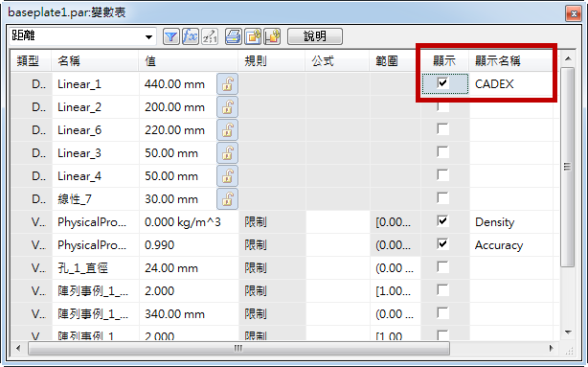Image resolution: width=588 pixels, height=367 pixels.
Task: Click the 0.000 kg/m^3 value cell
Action: pyautogui.click(x=189, y=221)
